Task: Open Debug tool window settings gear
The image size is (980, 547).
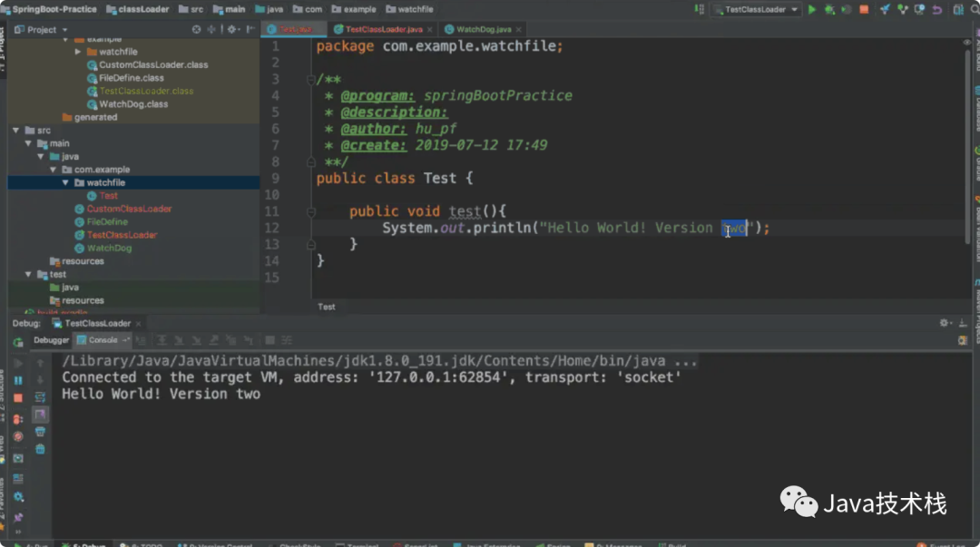Action: (945, 323)
